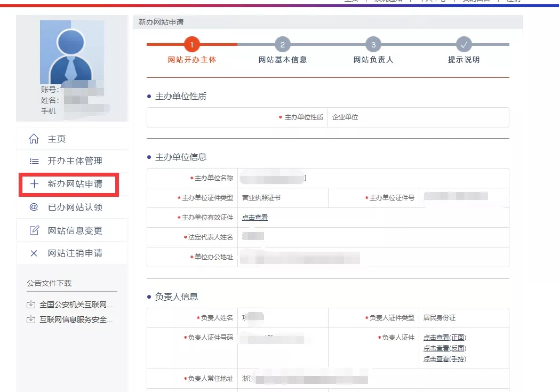View 负责人证件 handheld photo (手持)
The image size is (559, 392).
[444, 359]
